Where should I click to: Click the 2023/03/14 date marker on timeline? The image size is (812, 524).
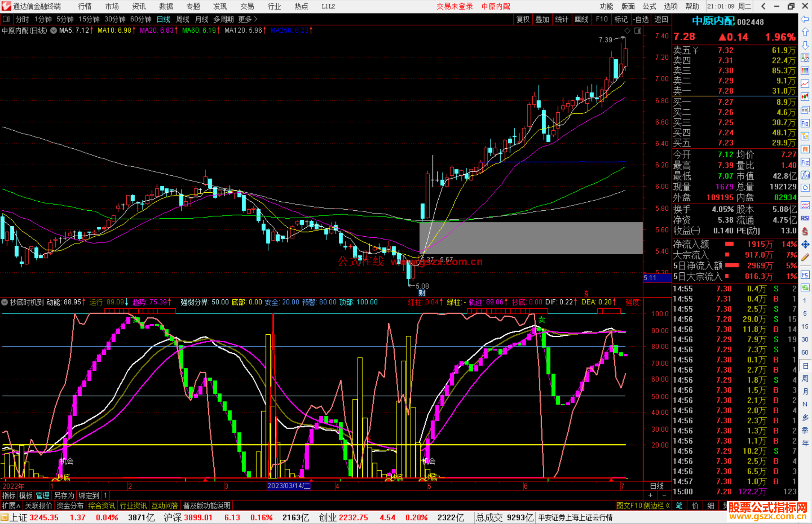coord(289,486)
